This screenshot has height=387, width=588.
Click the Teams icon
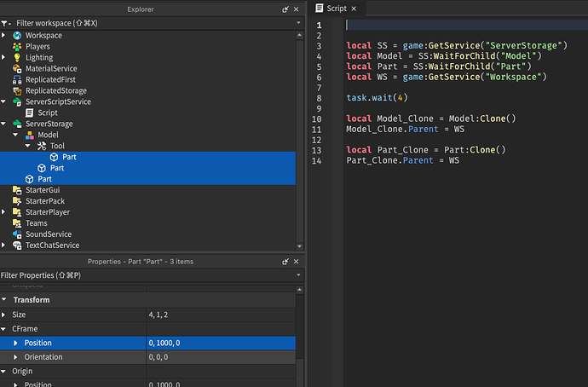17,223
